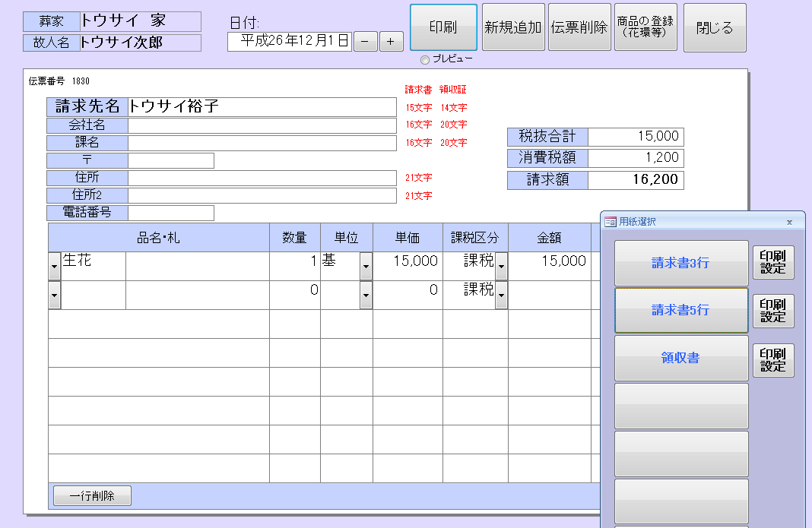Decrease date with minus button
Image resolution: width=812 pixels, height=528 pixels.
(365, 42)
